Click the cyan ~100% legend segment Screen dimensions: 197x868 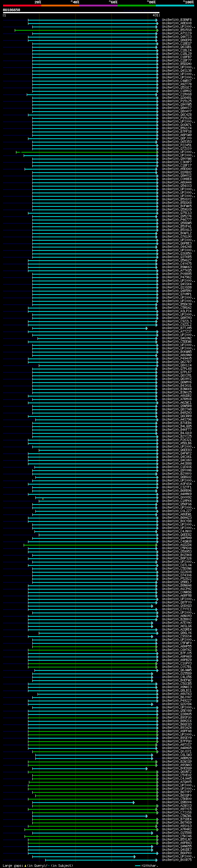pos(175,6)
